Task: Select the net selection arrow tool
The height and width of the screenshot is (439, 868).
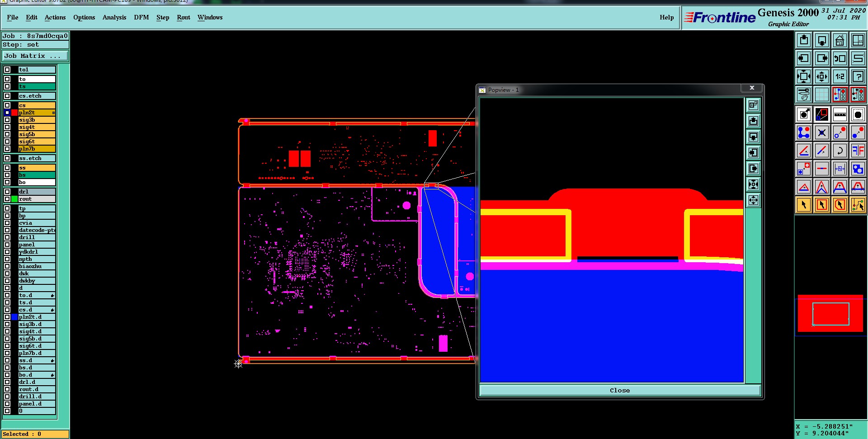Action: [858, 205]
